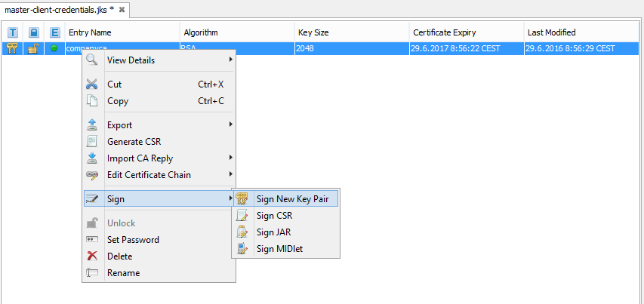Choose Generate CSR from the context menu
Image resolution: width=644 pixels, height=304 pixels.
point(134,142)
